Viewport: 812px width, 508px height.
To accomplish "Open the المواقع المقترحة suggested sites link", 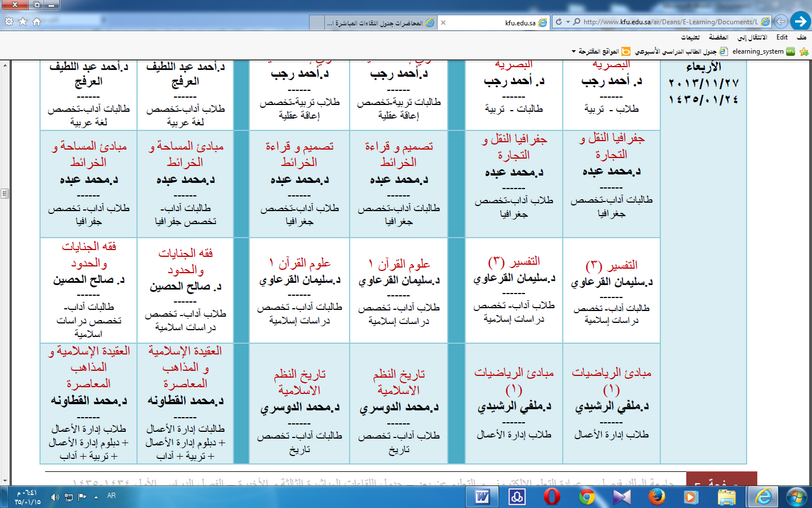I will click(605, 51).
